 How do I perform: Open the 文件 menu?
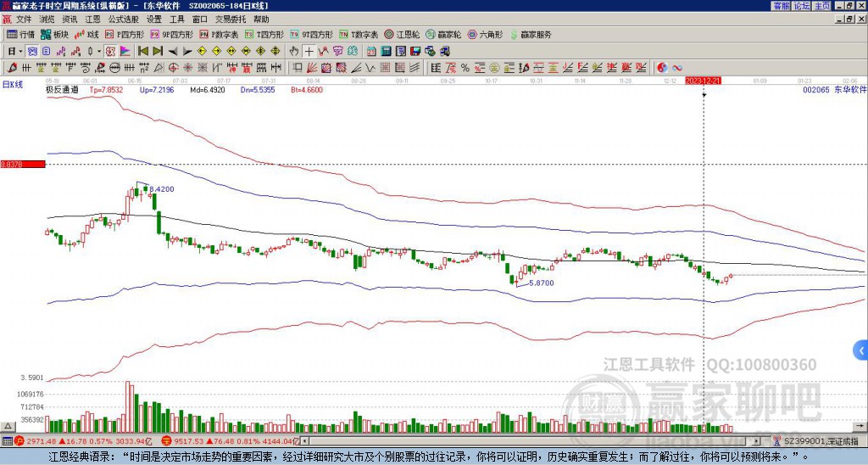[x=24, y=20]
